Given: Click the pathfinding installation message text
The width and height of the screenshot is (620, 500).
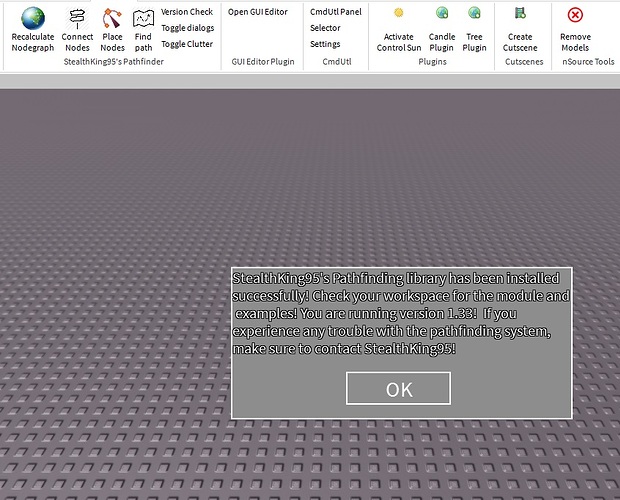Looking at the screenshot, I should (x=401, y=313).
